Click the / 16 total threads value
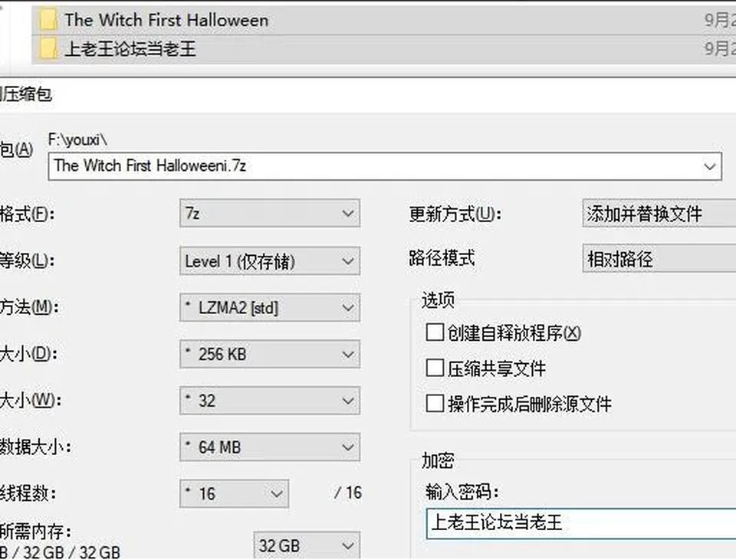This screenshot has height=560, width=736. (348, 493)
